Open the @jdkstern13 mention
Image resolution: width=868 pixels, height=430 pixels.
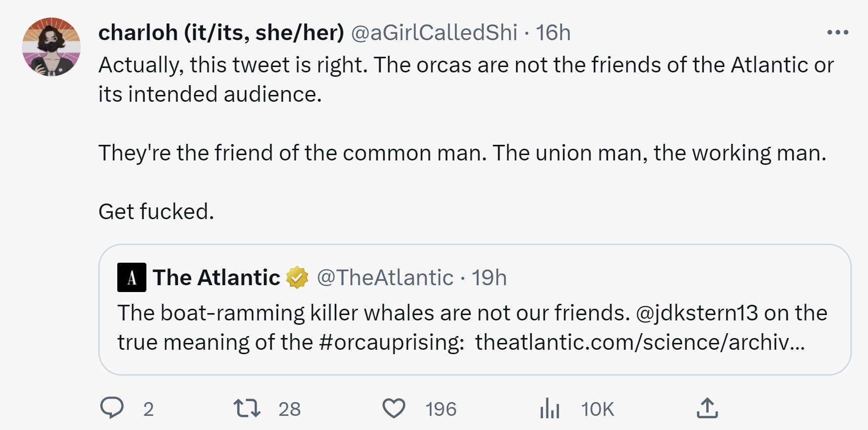click(697, 313)
